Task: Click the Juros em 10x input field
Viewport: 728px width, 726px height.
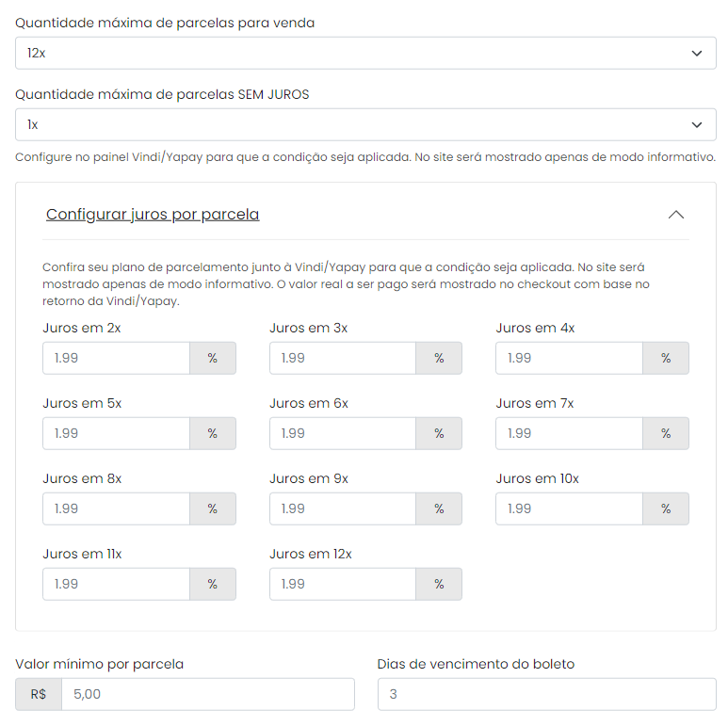Action: [x=569, y=508]
